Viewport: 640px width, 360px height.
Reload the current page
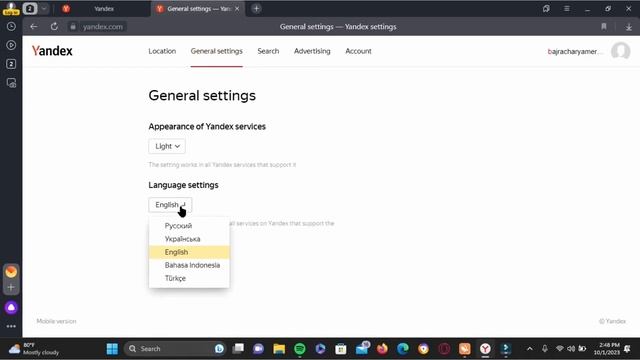(54, 27)
